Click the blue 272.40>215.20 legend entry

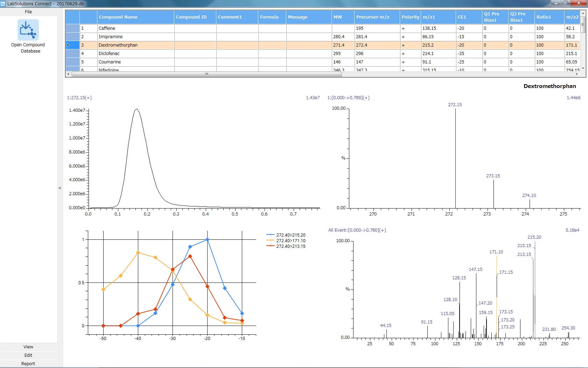coord(290,235)
